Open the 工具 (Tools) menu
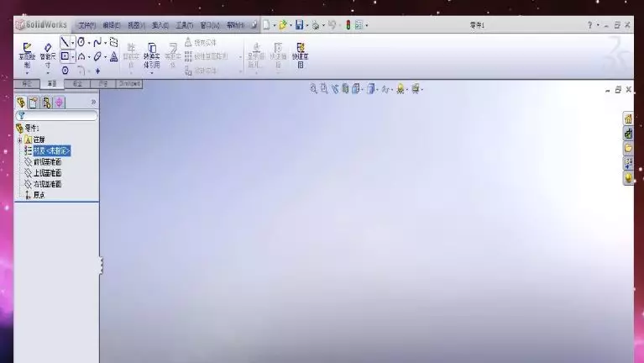 tap(185, 25)
